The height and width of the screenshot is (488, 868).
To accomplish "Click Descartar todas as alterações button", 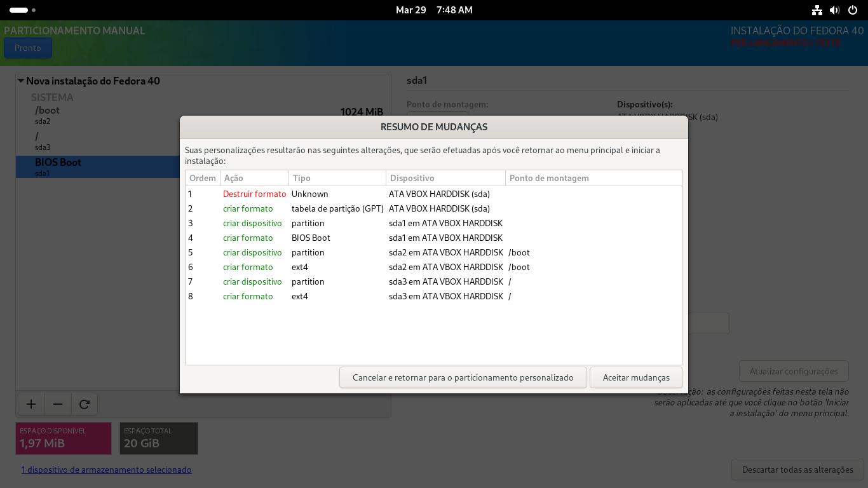I will coord(797,470).
